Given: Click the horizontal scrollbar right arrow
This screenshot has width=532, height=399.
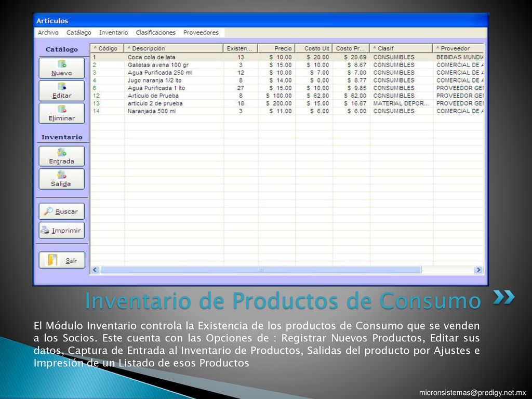Looking at the screenshot, I should pyautogui.click(x=478, y=270).
